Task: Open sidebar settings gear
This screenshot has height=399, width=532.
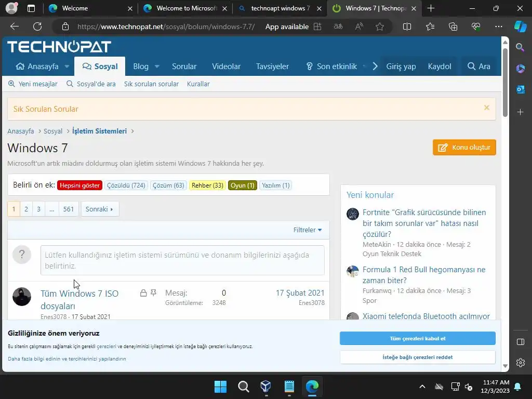Action: [520, 363]
